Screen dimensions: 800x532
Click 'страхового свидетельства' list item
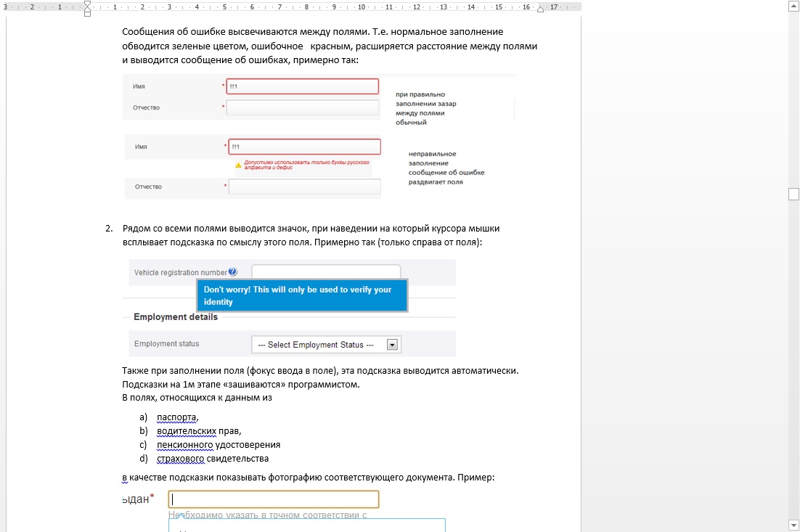[213, 459]
